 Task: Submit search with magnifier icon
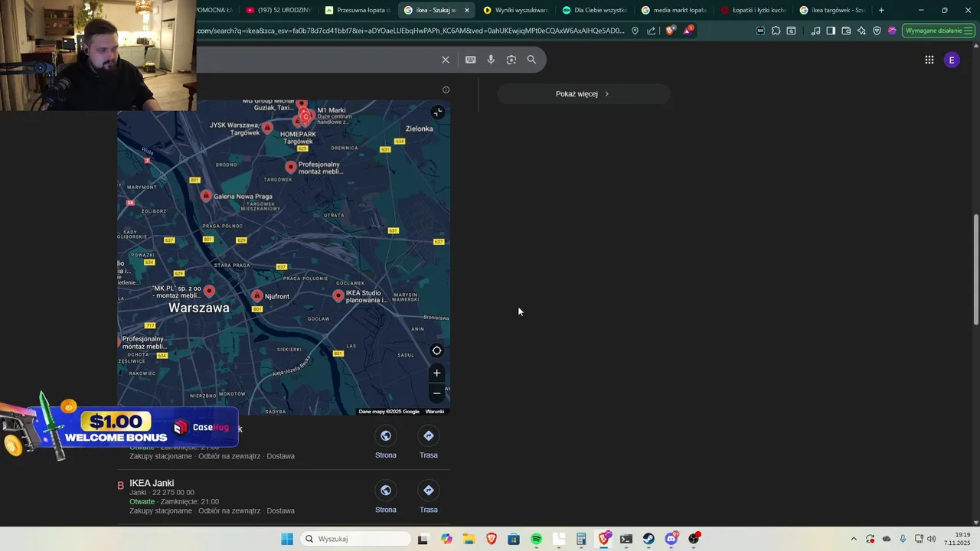[x=531, y=60]
